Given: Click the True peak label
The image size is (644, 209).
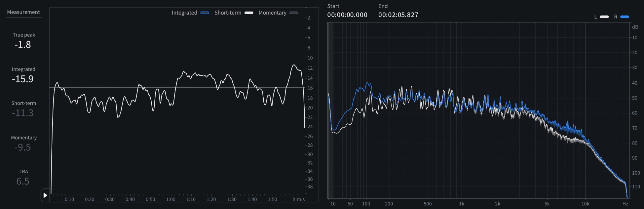Looking at the screenshot, I should coord(24,35).
